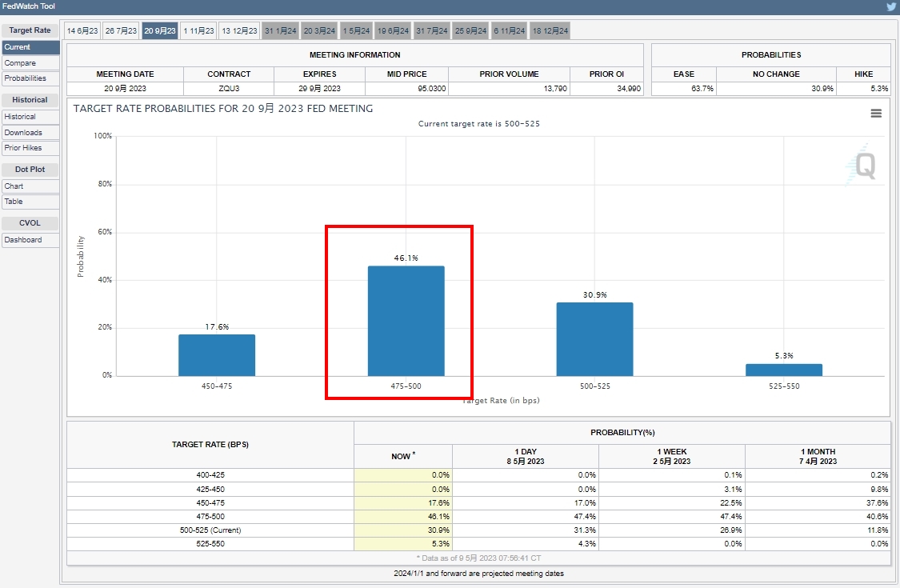900x588 pixels.
Task: Open the chart hamburger menu icon
Action: click(x=876, y=114)
